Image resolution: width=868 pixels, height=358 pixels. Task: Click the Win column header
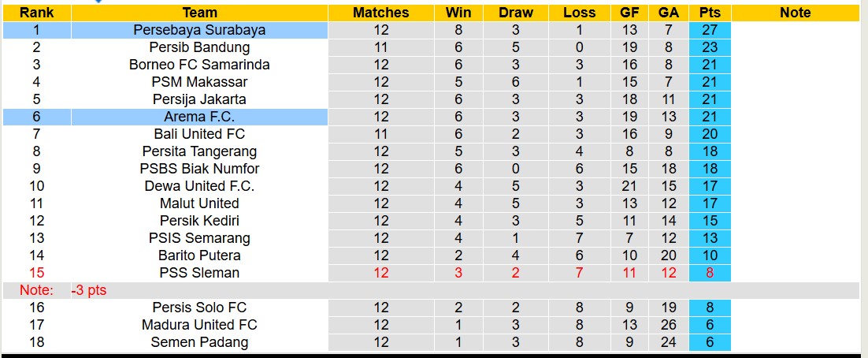click(458, 13)
